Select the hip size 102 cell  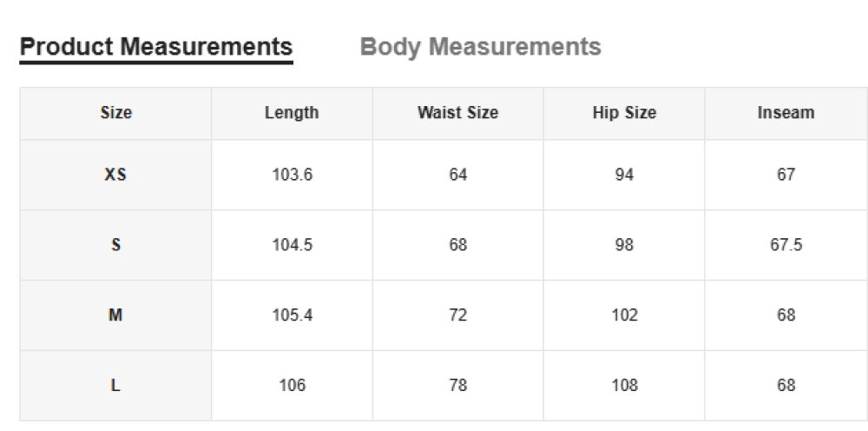[624, 315]
